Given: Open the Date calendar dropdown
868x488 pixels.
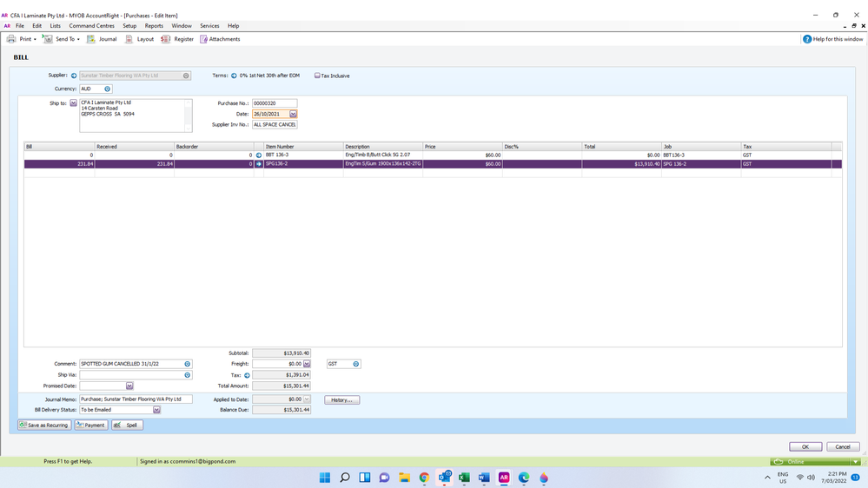Looking at the screenshot, I should pyautogui.click(x=293, y=114).
